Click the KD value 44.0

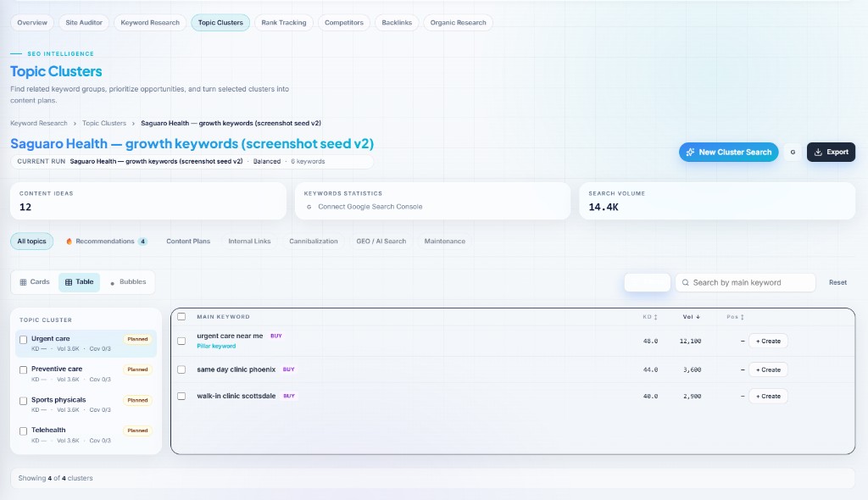650,369
